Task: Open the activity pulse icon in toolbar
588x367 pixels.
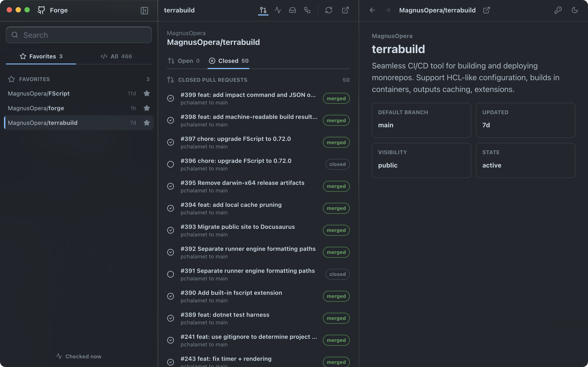Action: pos(278,10)
